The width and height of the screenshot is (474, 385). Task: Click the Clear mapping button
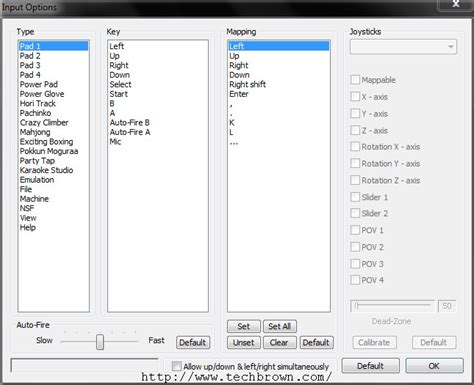point(280,343)
